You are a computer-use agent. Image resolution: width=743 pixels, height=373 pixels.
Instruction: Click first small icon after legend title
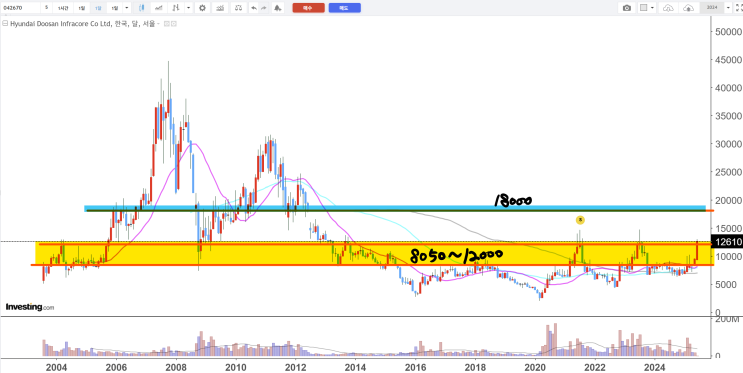click(166, 24)
